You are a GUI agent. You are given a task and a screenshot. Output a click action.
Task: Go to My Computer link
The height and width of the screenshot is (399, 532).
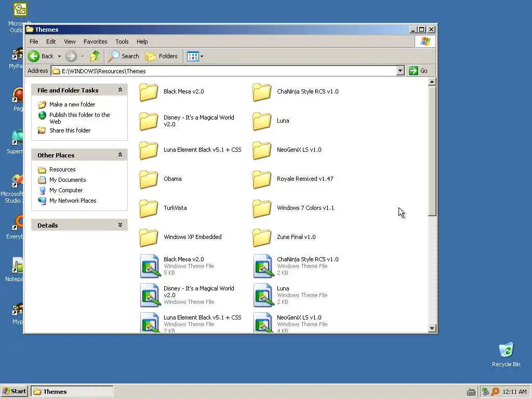(x=66, y=190)
